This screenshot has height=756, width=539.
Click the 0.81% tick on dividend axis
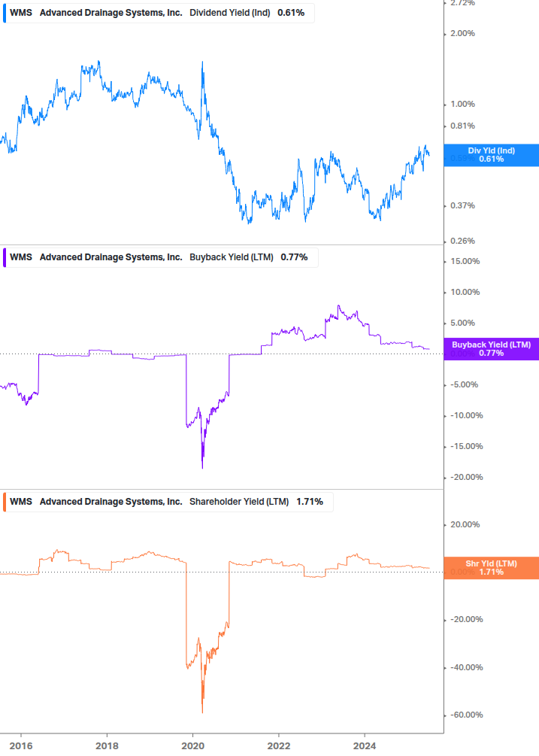pos(462,126)
